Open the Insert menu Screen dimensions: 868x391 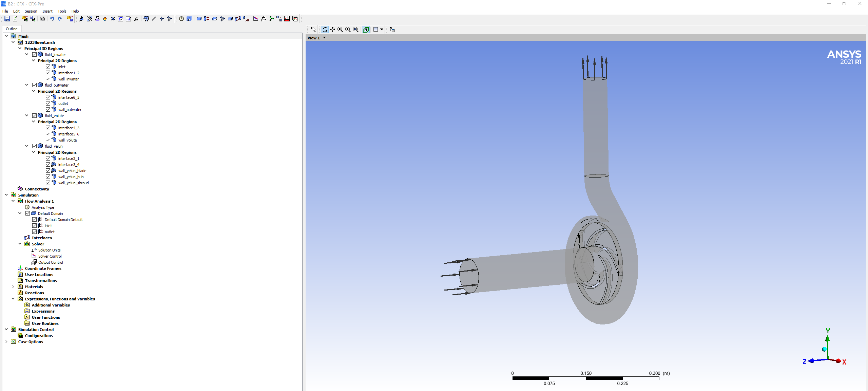47,11
